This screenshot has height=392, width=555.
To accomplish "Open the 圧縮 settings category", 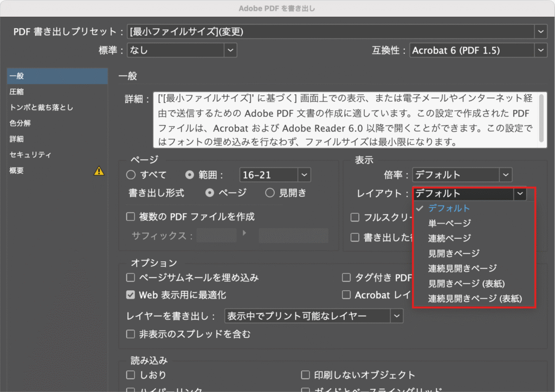I will (57, 92).
